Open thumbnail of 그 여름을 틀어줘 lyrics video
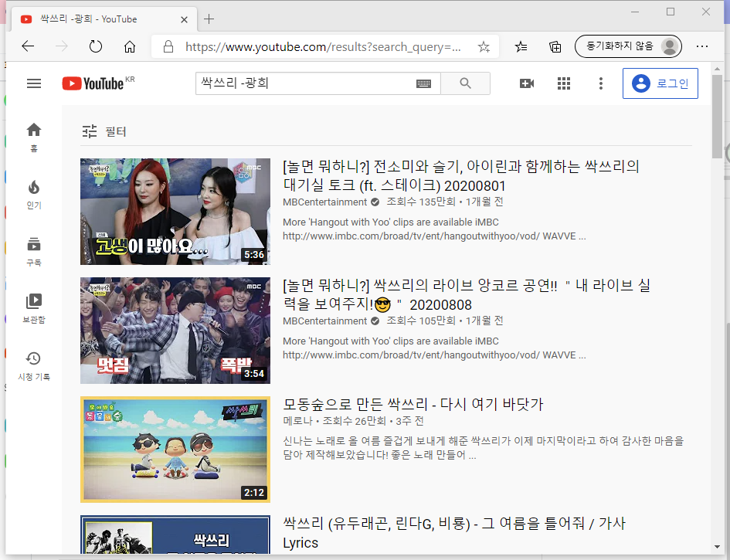This screenshot has width=730, height=560. [175, 535]
